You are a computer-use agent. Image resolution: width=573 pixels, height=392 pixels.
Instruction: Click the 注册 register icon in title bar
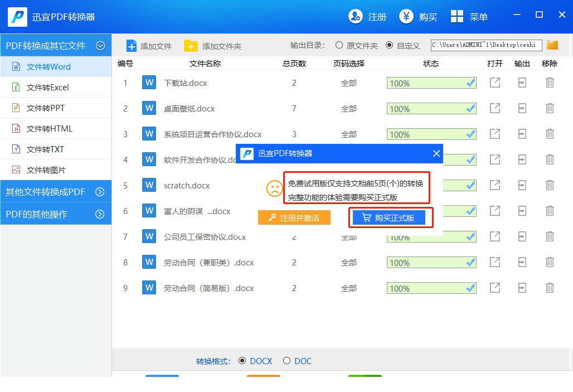[x=356, y=17]
